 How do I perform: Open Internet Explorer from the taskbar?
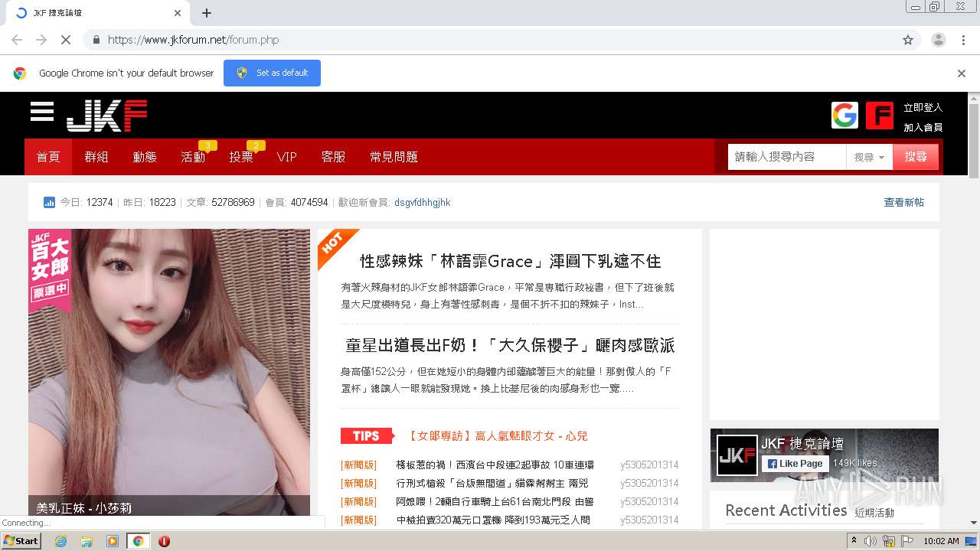60,541
